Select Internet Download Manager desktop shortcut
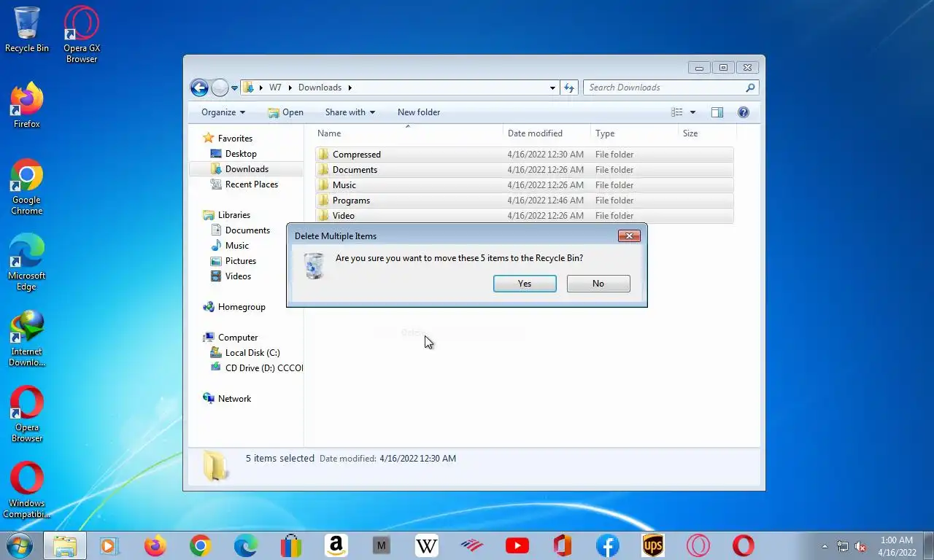934x560 pixels. coord(27,338)
